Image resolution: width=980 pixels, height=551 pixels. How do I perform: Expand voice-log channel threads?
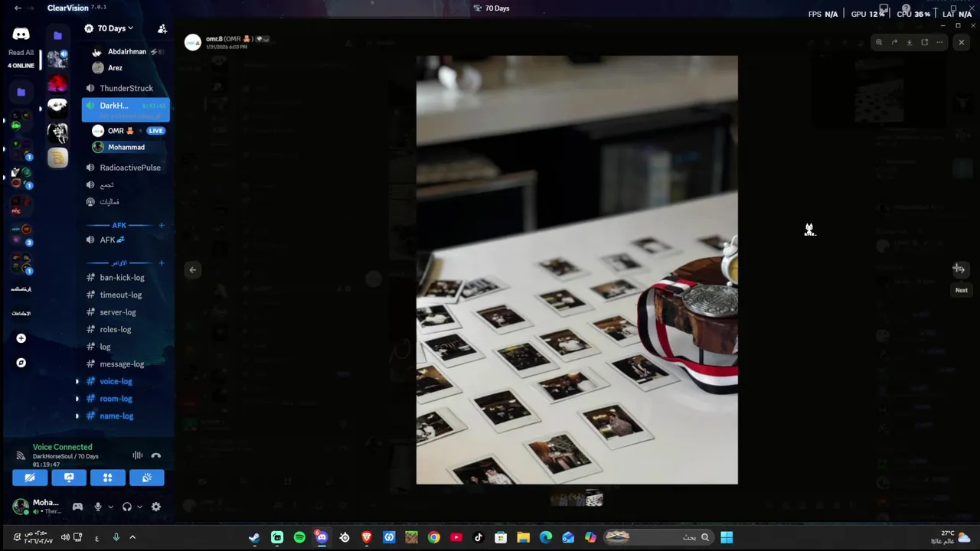point(77,381)
